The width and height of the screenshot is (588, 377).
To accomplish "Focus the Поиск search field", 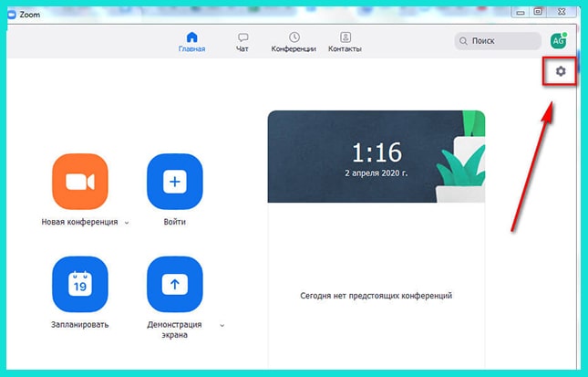I will pyautogui.click(x=498, y=41).
